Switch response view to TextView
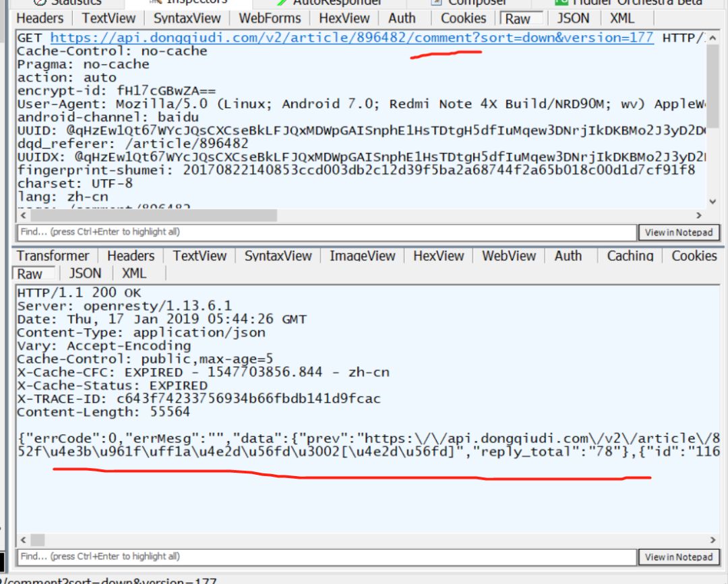 [x=200, y=256]
